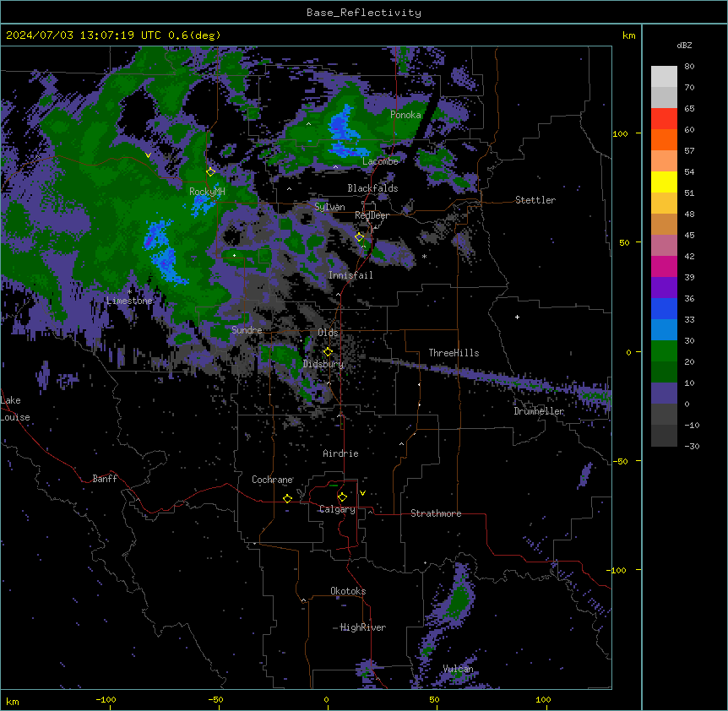
Task: Click the Didsbury city label
Action: click(x=323, y=364)
